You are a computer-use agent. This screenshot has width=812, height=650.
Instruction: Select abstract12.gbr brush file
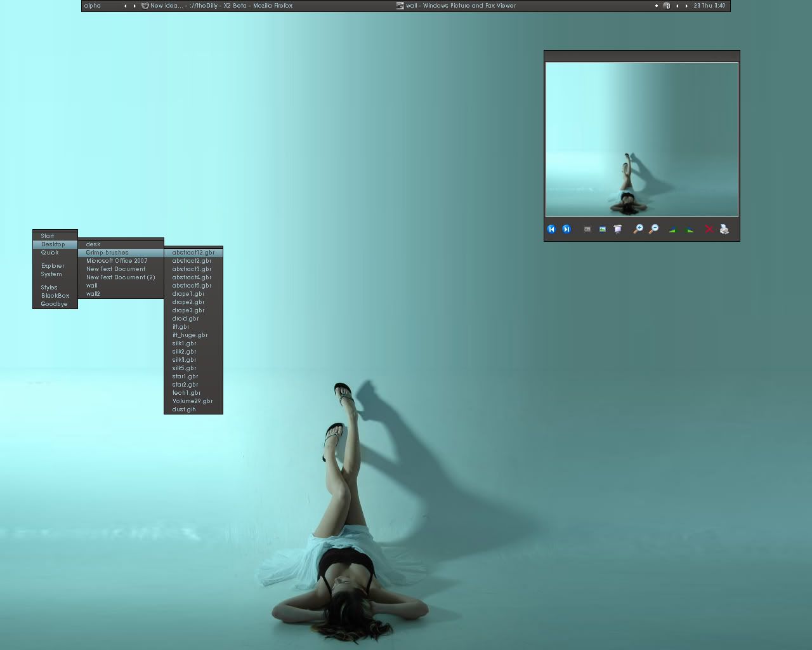coord(193,253)
